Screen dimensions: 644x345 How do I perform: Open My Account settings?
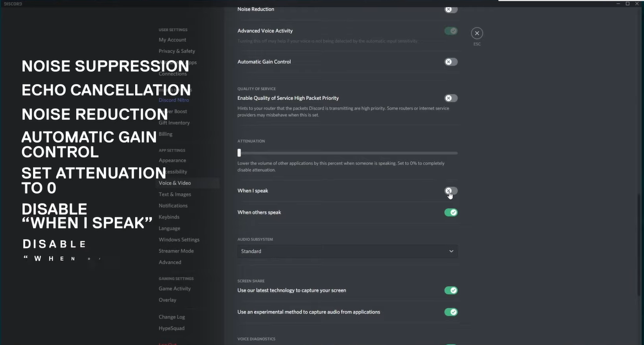coord(173,40)
